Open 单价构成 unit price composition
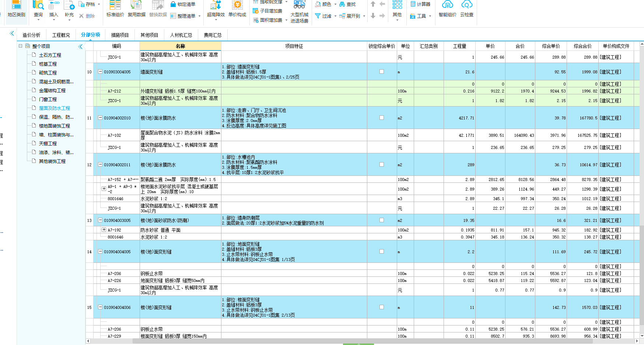This screenshot has width=644, height=345. pos(237,9)
